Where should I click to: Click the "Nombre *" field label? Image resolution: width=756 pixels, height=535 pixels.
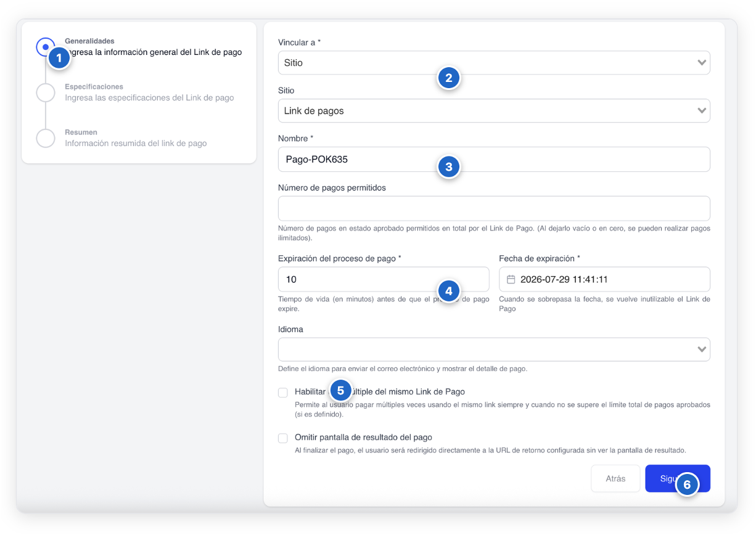click(297, 138)
